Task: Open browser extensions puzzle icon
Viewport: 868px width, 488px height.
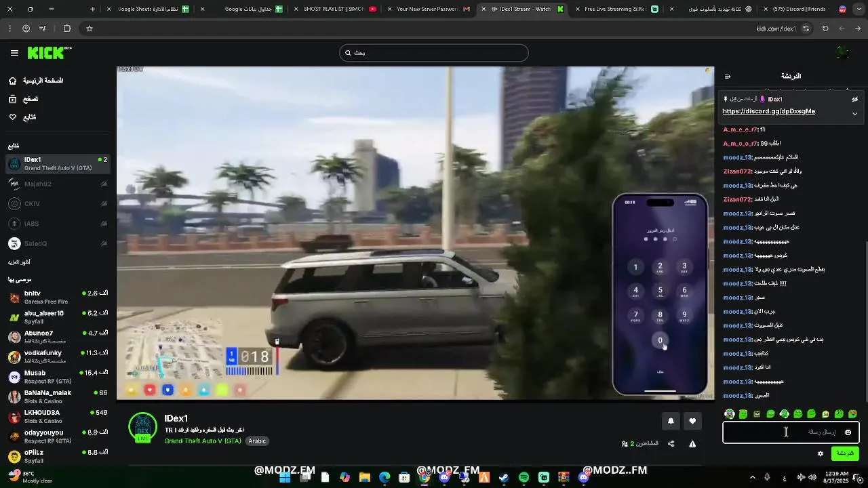Action: point(66,28)
